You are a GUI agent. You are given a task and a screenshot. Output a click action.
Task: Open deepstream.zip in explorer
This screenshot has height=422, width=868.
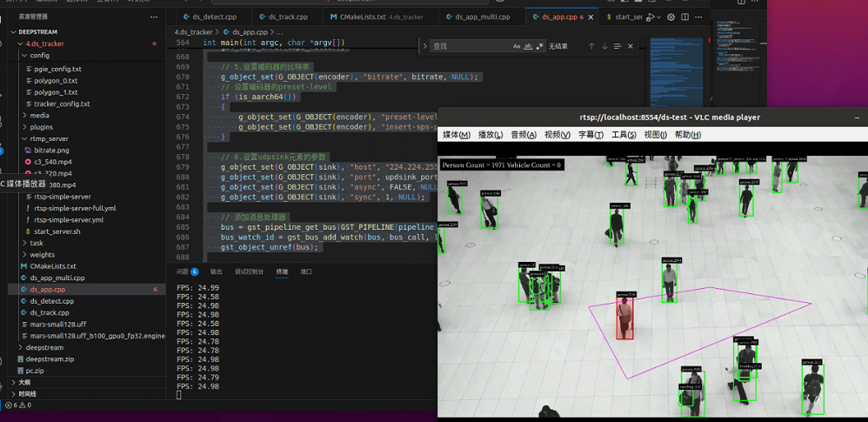tap(50, 358)
